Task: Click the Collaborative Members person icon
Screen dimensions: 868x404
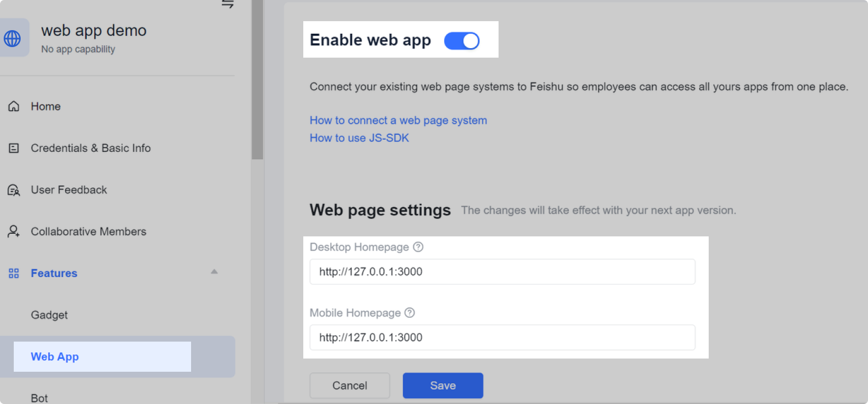Action: pyautogui.click(x=14, y=232)
